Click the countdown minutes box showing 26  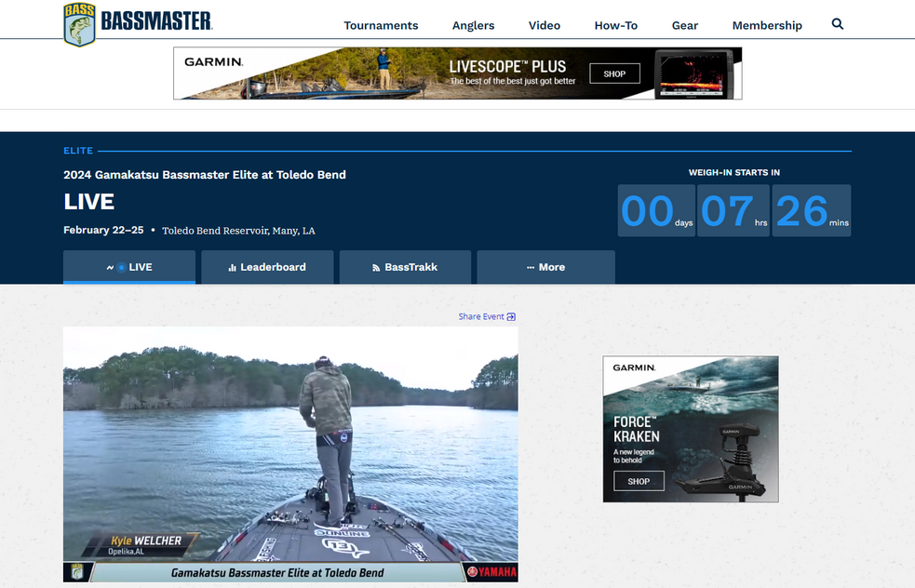812,210
